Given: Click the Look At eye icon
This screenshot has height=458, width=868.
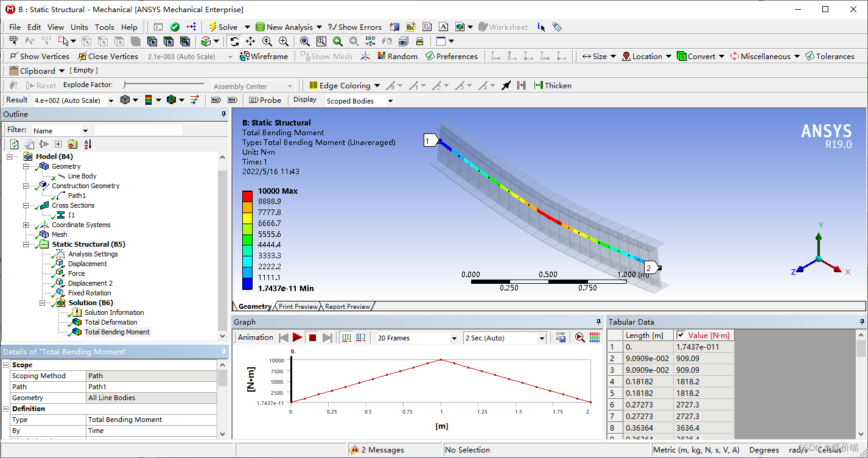Looking at the screenshot, I should (x=403, y=41).
